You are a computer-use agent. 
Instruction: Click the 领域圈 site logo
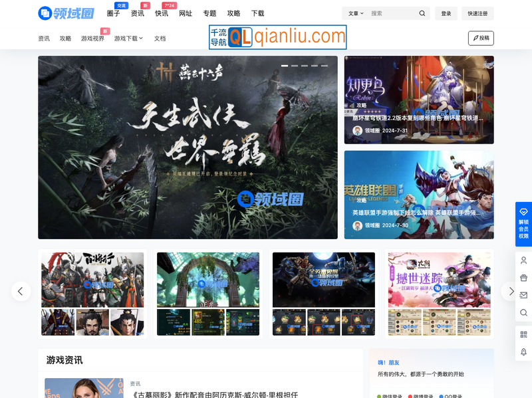tap(66, 13)
